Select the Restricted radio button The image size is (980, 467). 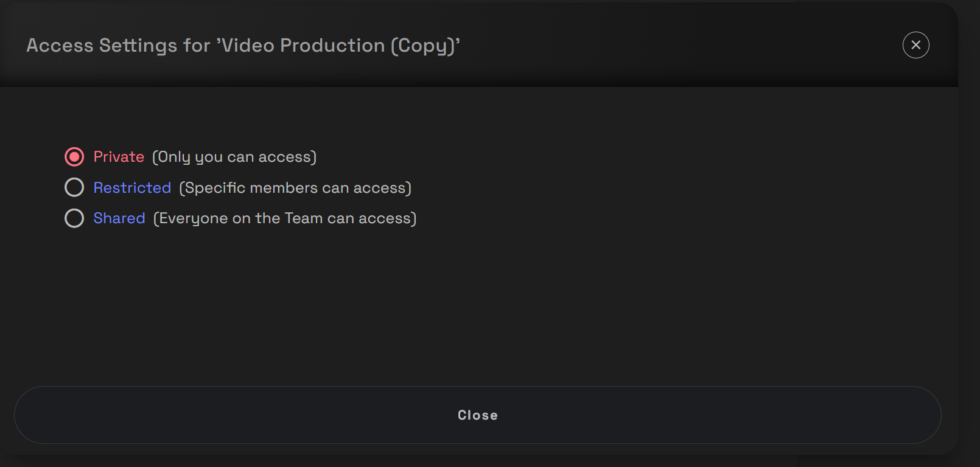coord(74,187)
